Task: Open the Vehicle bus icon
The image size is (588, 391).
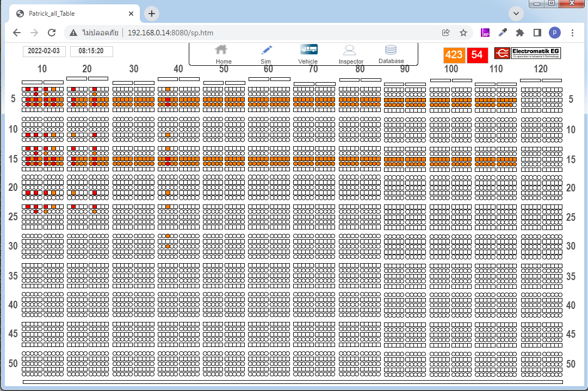Action: pyautogui.click(x=308, y=49)
